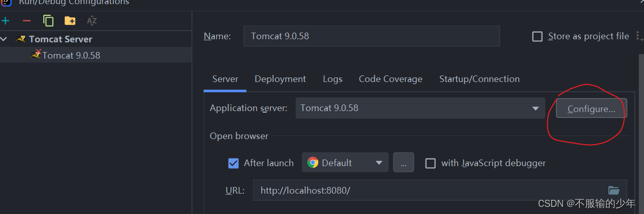The height and width of the screenshot is (214, 644).
Task: Open the Application server dropdown
Action: (x=420, y=108)
